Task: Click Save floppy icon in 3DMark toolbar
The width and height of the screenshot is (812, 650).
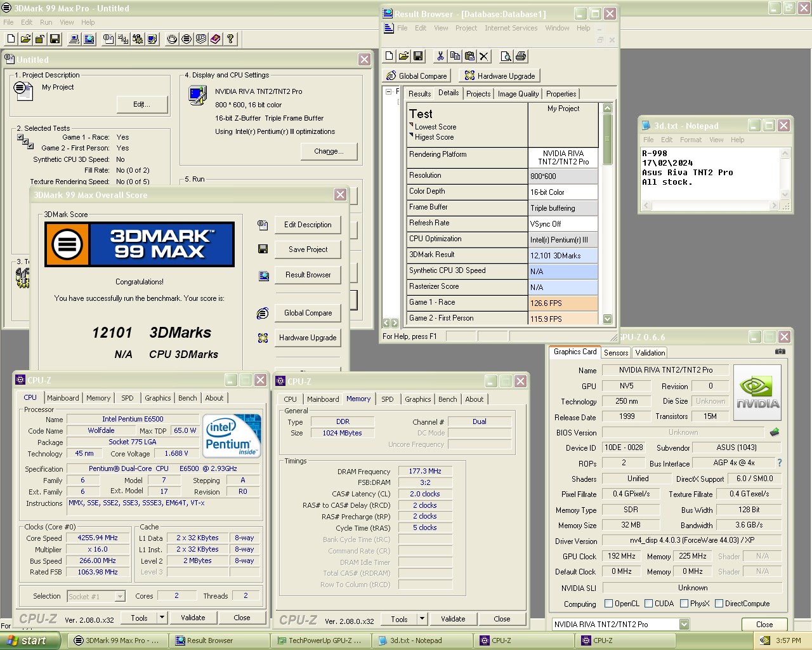Action: [x=55, y=39]
